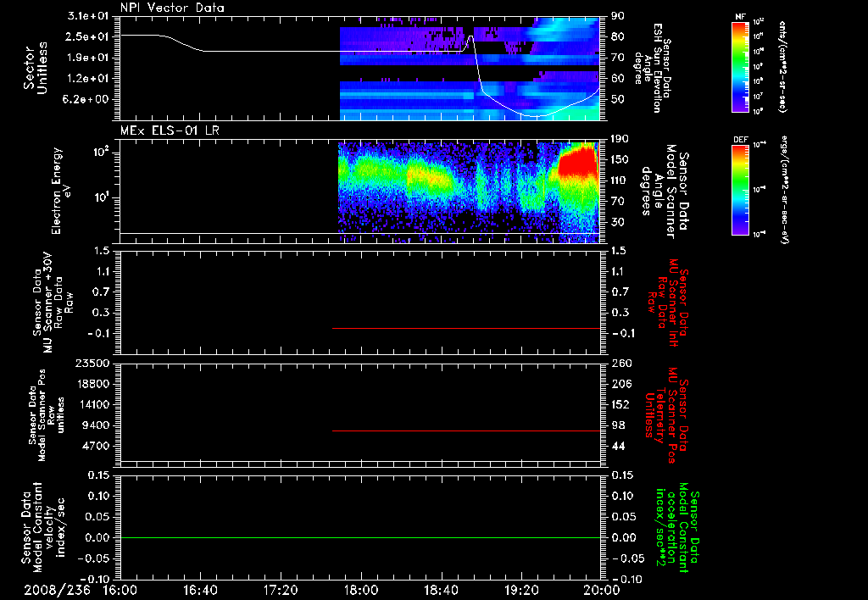This screenshot has height=600, width=868.
Task: Click the "18:40" time tick label
Action: pos(441,590)
